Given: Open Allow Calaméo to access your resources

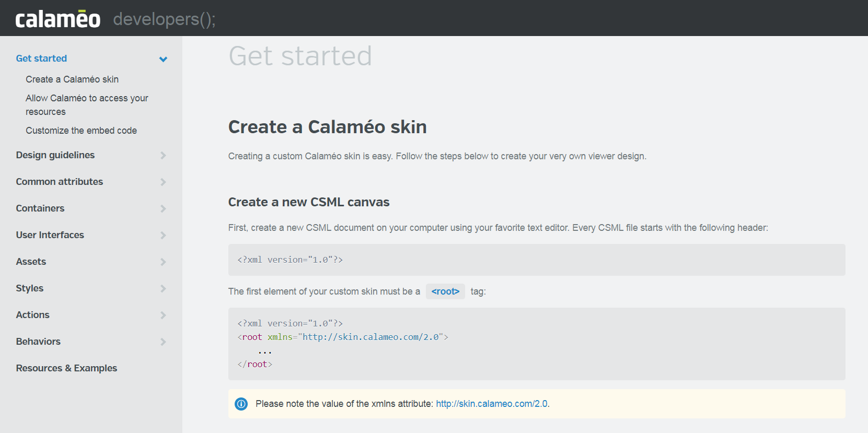Looking at the screenshot, I should pos(87,105).
